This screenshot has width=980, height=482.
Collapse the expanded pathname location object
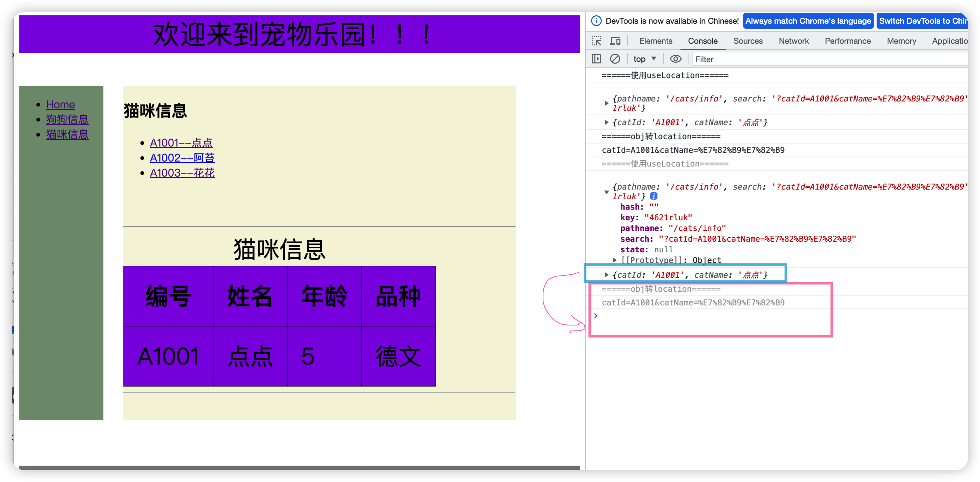(x=607, y=192)
